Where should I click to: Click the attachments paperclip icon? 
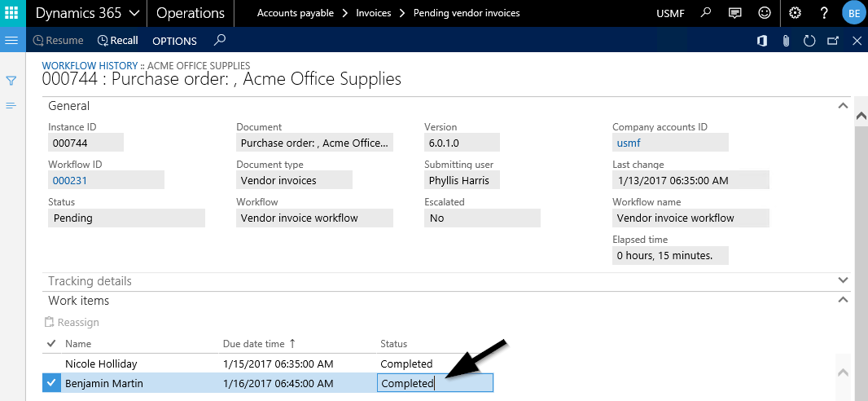point(786,41)
